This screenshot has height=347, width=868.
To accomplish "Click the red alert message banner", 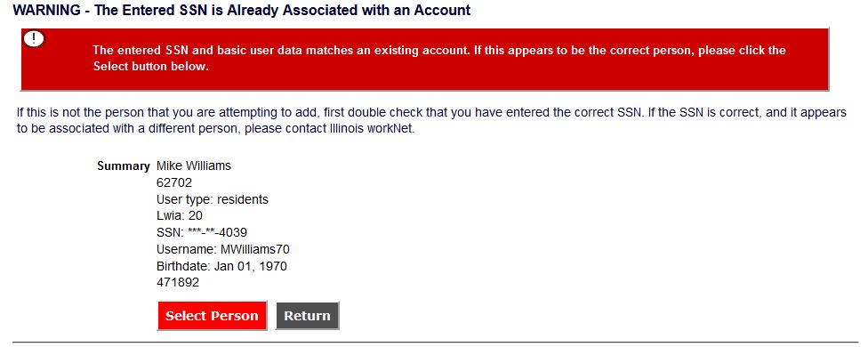I will (x=424, y=60).
